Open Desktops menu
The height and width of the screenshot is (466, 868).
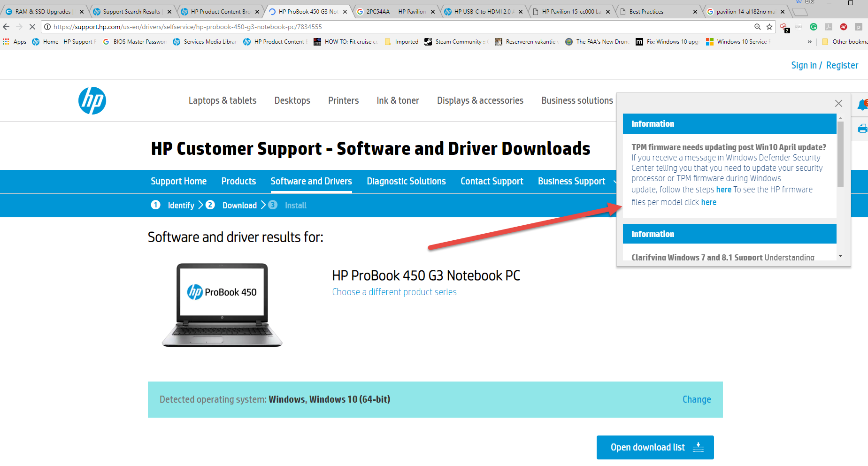click(292, 100)
